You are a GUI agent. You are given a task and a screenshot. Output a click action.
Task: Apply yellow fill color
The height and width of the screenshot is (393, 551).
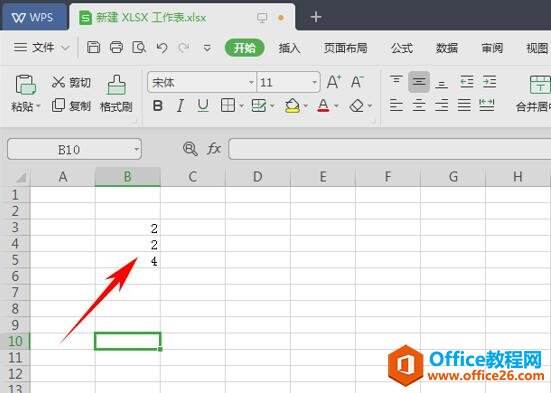pyautogui.click(x=292, y=105)
